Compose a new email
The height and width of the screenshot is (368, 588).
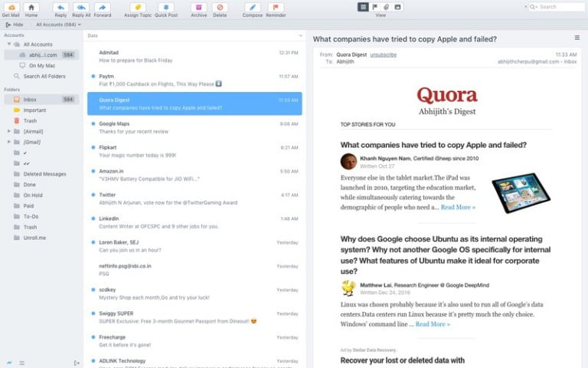click(x=253, y=7)
